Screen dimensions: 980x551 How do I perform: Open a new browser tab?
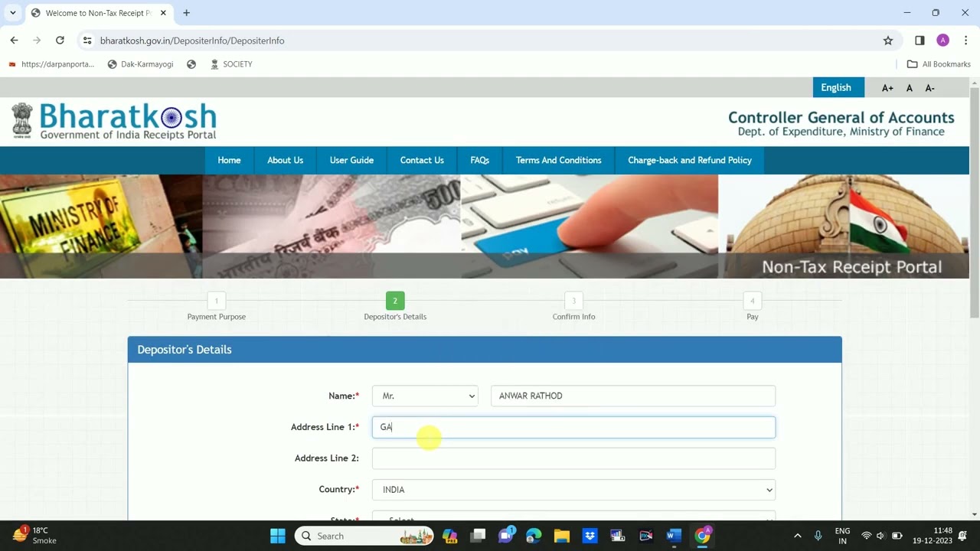point(186,13)
